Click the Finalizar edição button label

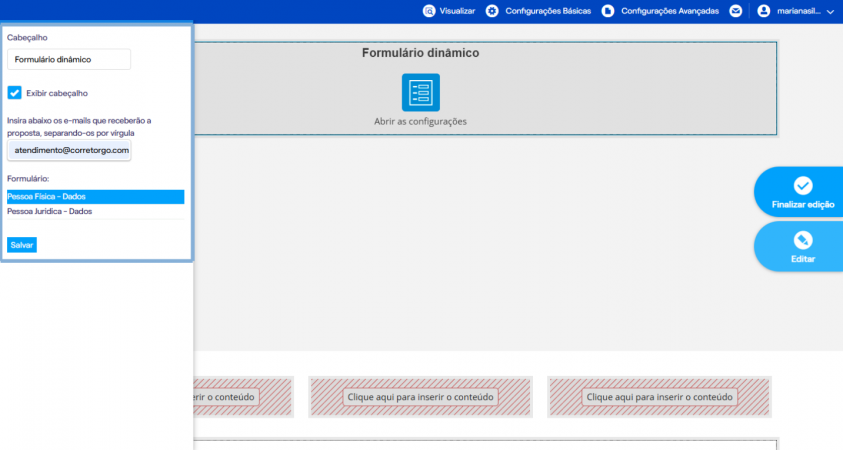click(803, 204)
